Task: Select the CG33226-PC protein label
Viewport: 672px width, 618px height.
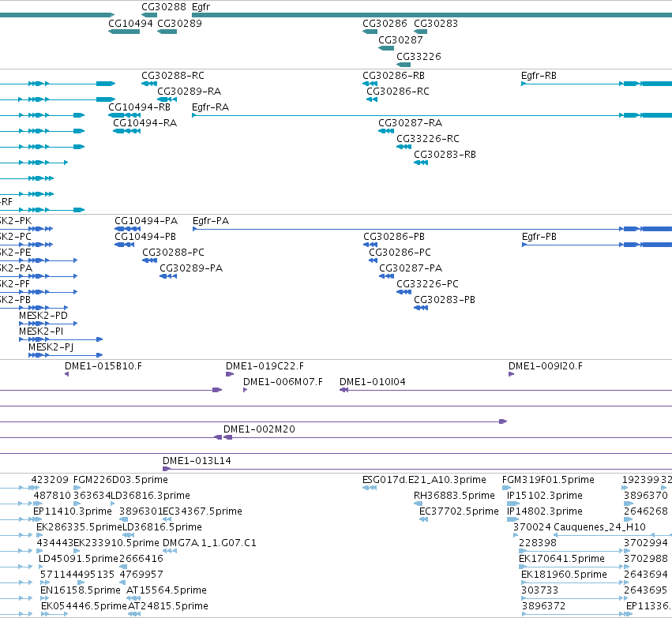Action: pos(427,285)
